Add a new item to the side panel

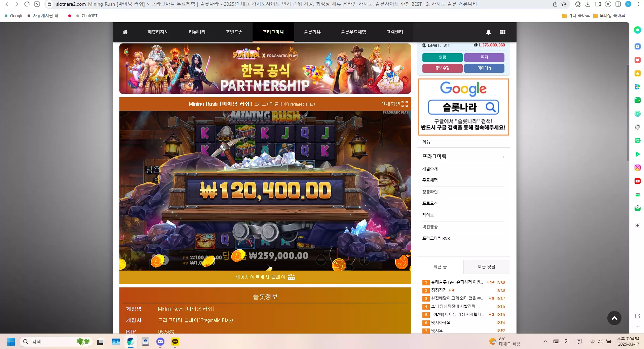[638, 225]
